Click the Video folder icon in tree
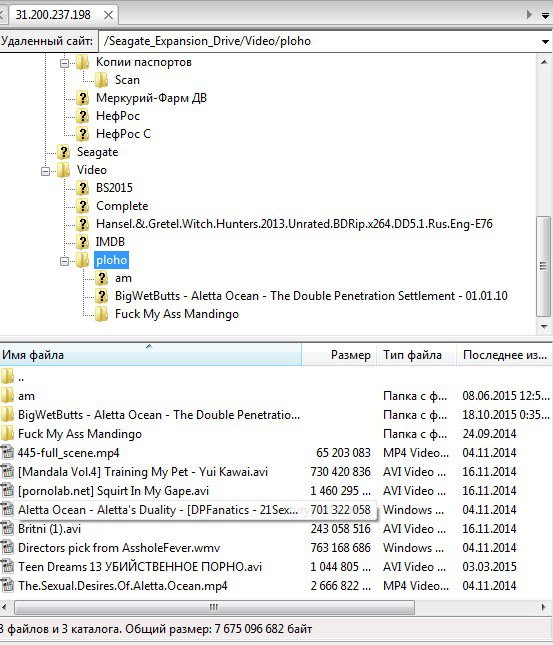553x645 pixels. pyautogui.click(x=63, y=170)
